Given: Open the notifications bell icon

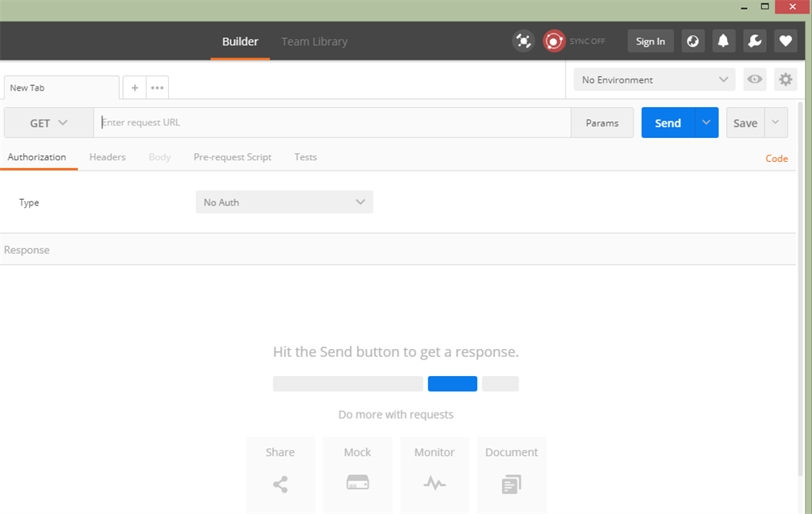Looking at the screenshot, I should click(723, 41).
